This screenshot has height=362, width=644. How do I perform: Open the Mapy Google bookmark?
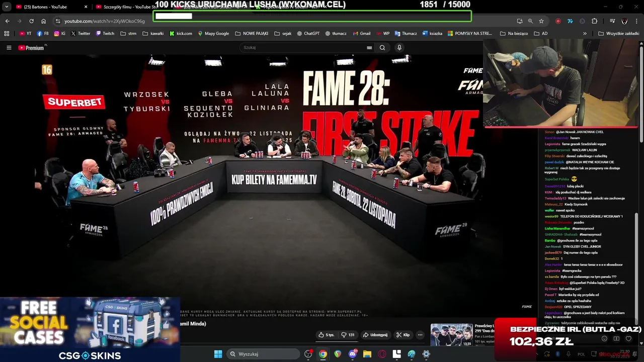tap(213, 34)
